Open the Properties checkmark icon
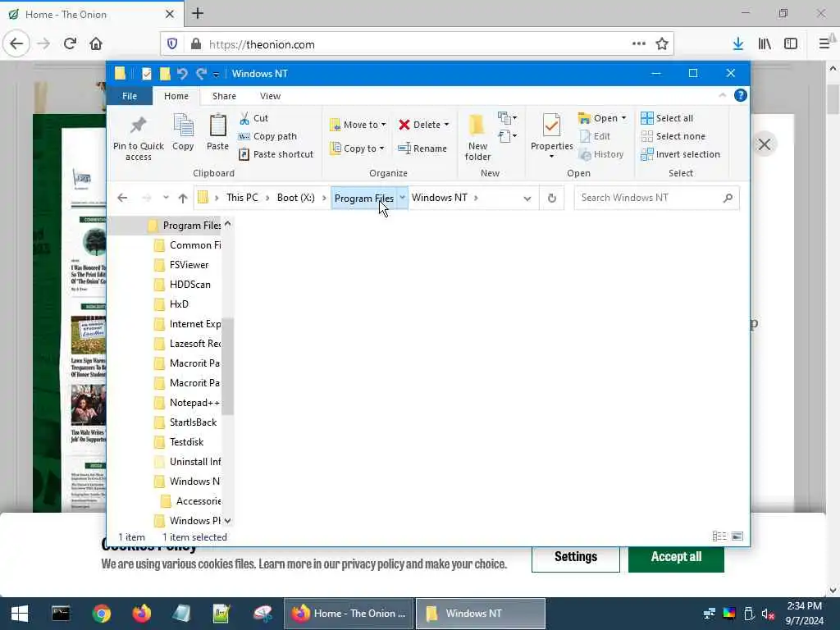 pyautogui.click(x=551, y=126)
